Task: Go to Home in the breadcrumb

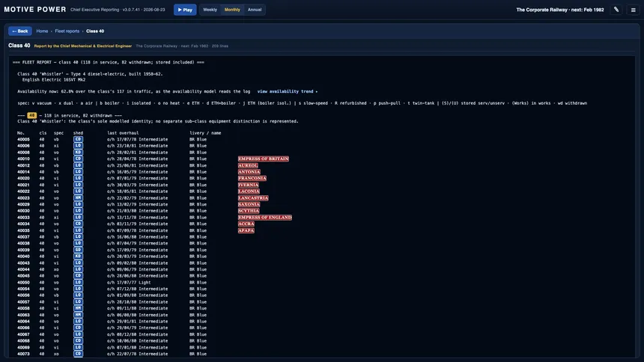Action: (42, 31)
